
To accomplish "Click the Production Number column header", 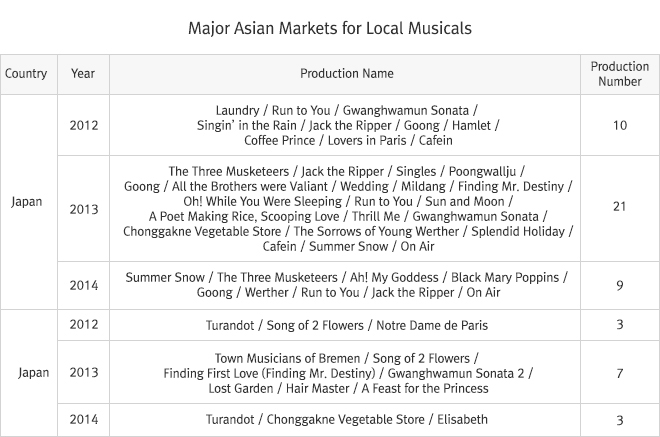I will (x=620, y=74).
